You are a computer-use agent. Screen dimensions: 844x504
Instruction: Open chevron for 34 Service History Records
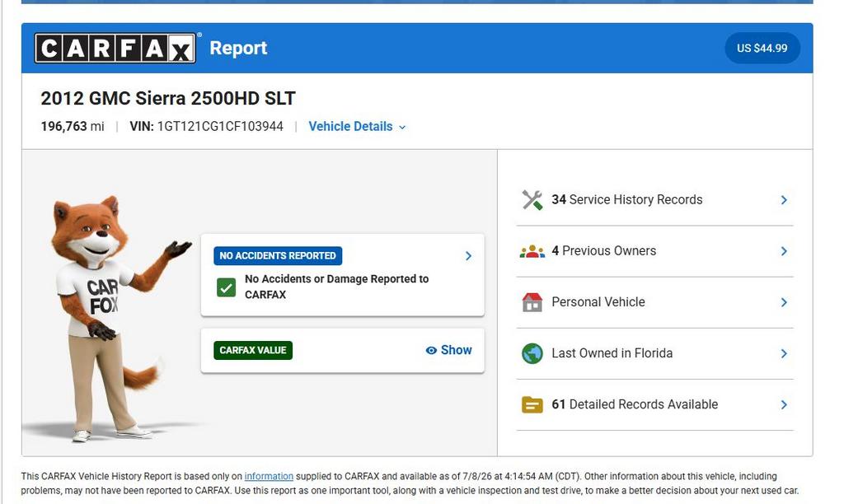click(x=784, y=199)
